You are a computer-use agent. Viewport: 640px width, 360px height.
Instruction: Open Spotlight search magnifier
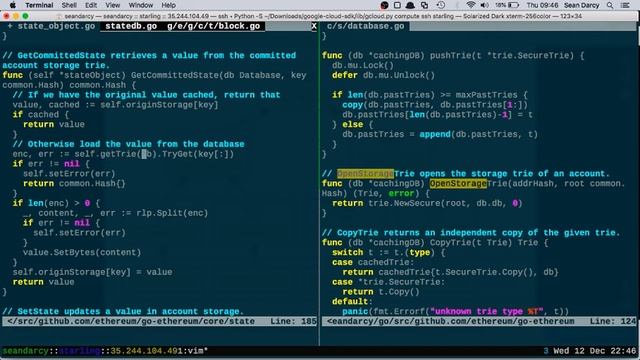610,5
